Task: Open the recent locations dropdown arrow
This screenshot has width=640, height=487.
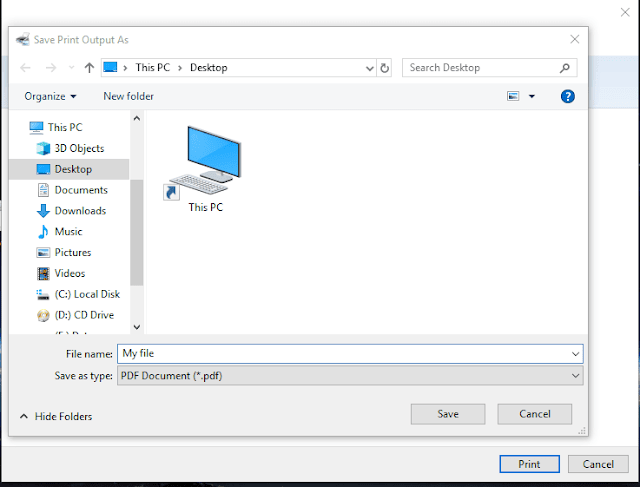Action: click(x=71, y=68)
